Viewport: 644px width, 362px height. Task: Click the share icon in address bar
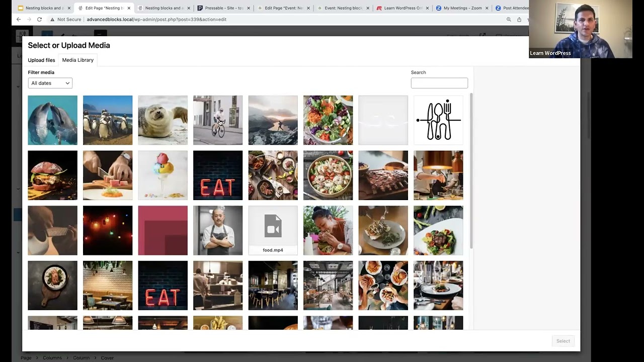click(519, 19)
